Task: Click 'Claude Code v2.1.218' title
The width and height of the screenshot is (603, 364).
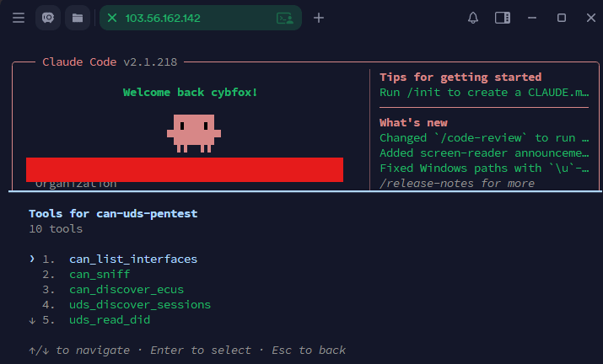Action: 110,62
